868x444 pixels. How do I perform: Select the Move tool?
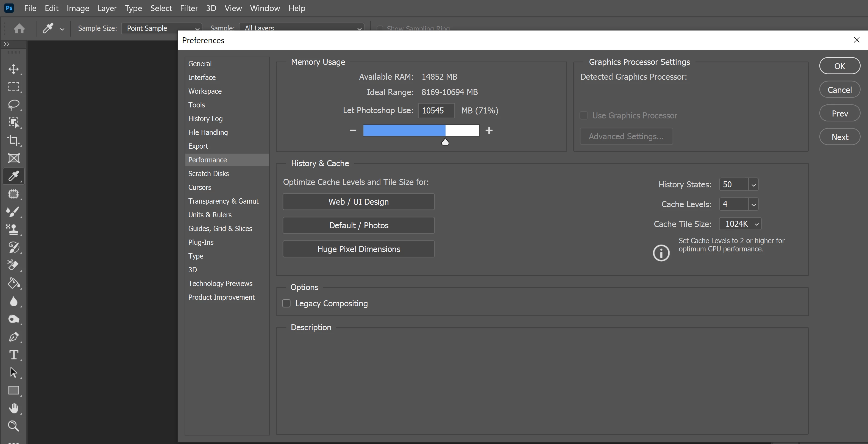coord(13,69)
